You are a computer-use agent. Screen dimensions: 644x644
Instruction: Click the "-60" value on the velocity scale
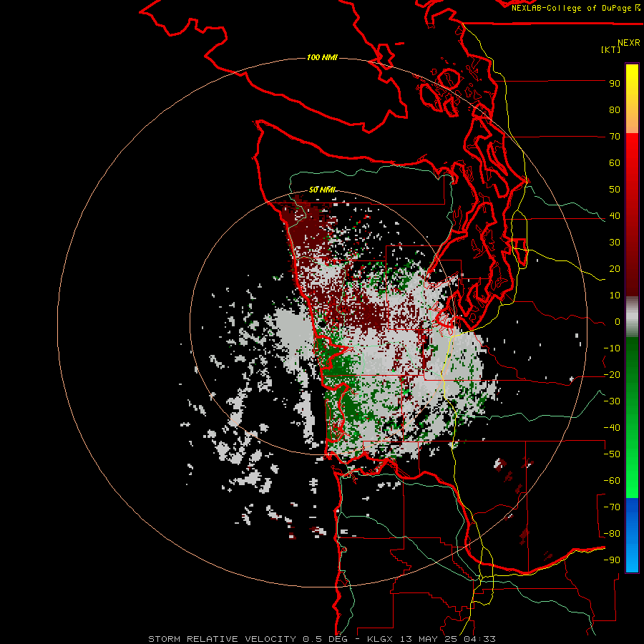point(612,481)
